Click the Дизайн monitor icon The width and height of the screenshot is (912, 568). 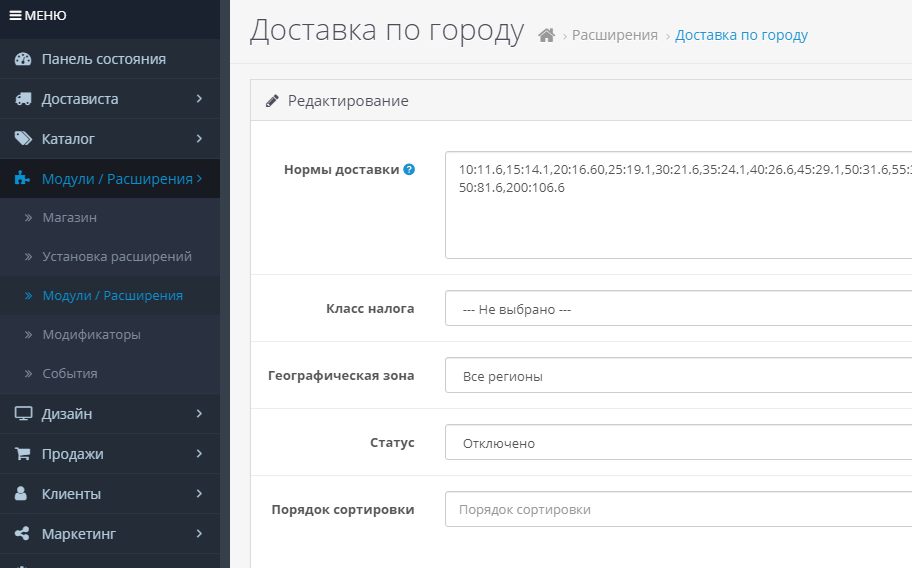pyautogui.click(x=23, y=414)
